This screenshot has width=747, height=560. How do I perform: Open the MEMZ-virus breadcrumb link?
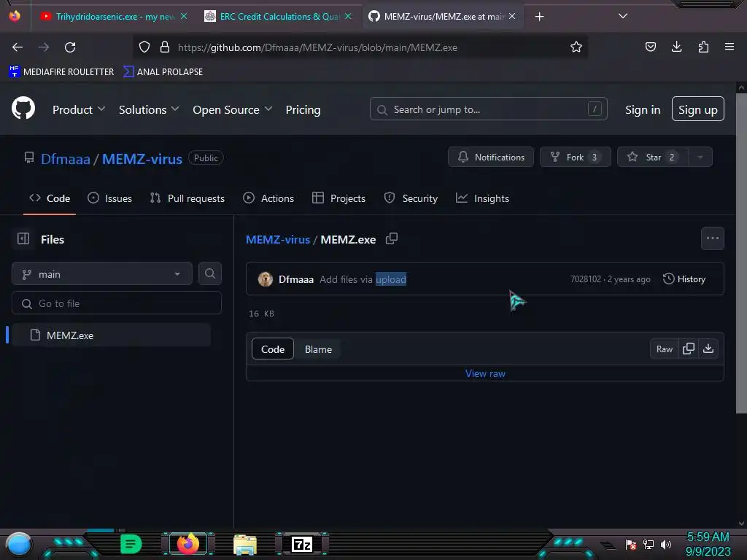(x=278, y=239)
